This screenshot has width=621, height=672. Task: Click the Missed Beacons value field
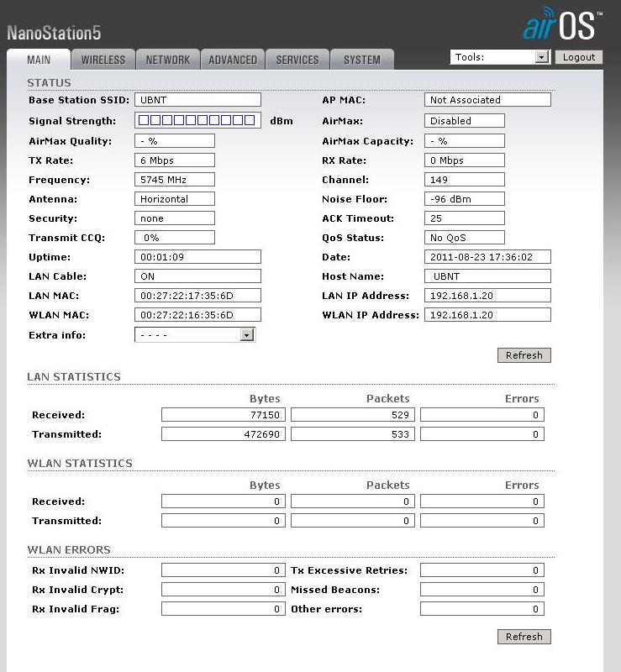[482, 590]
